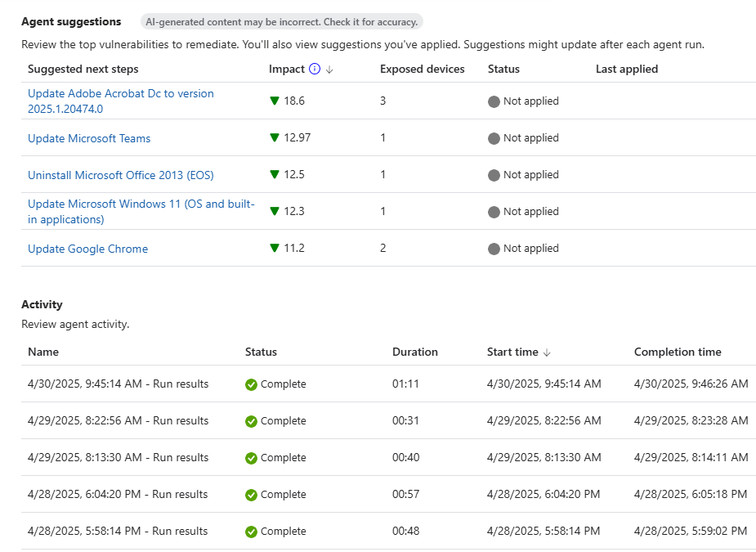This screenshot has width=756, height=552.
Task: Open Update Microsoft Teams suggestion
Action: click(x=89, y=138)
